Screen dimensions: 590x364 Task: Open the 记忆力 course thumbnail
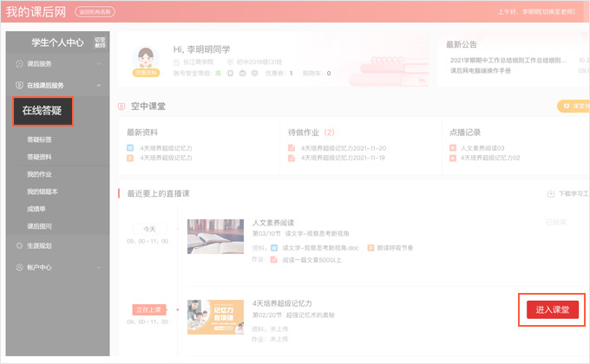(215, 317)
